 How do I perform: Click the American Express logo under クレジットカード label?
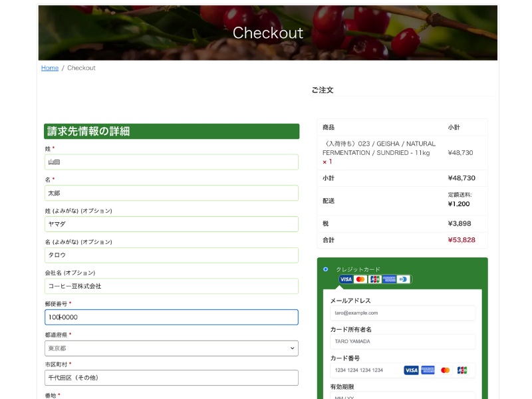(389, 279)
